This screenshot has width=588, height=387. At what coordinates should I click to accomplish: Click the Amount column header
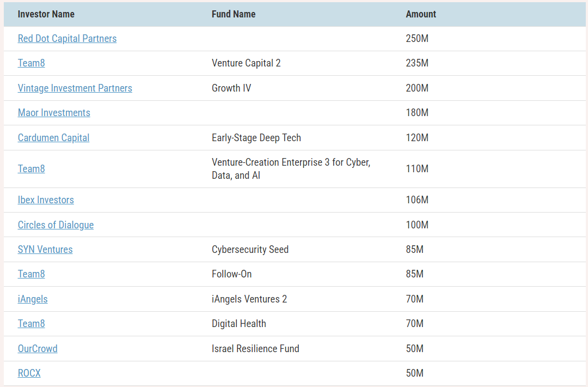pos(421,14)
